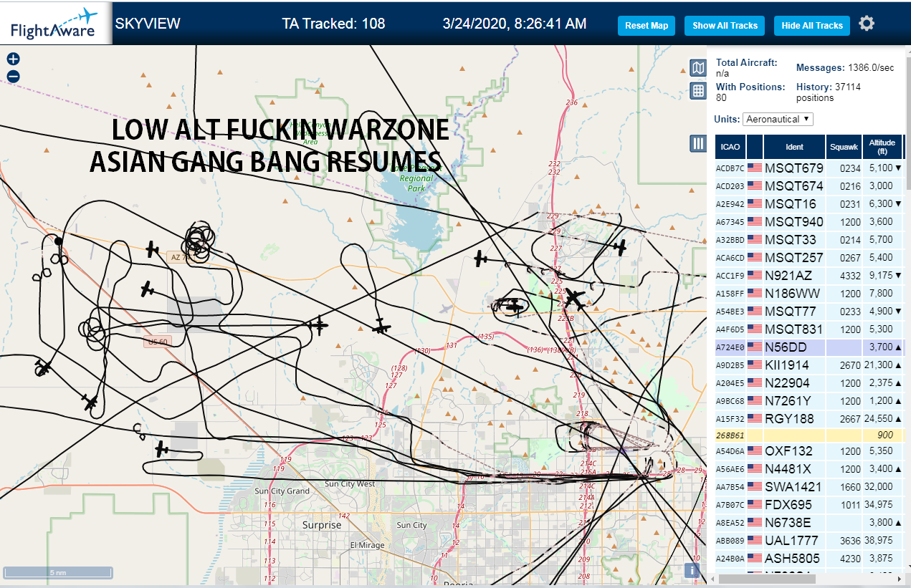Select the highlighted N56DD row
This screenshot has width=911, height=588.
point(809,347)
